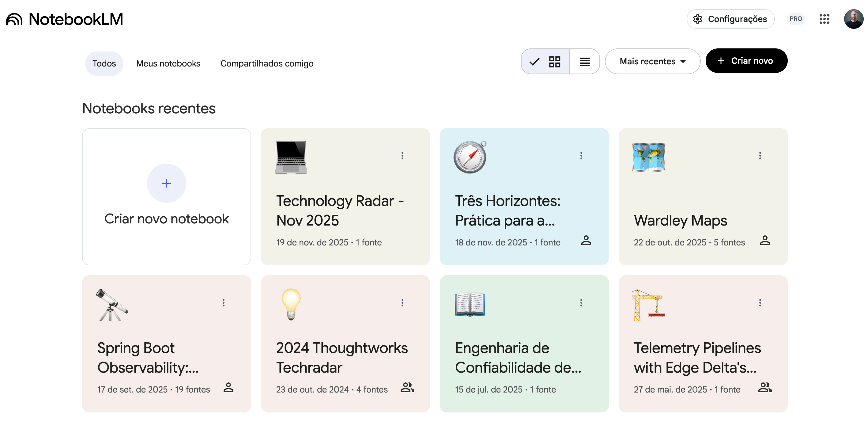Click "23 de out. de 2024 · 4 fontes" text

click(332, 389)
